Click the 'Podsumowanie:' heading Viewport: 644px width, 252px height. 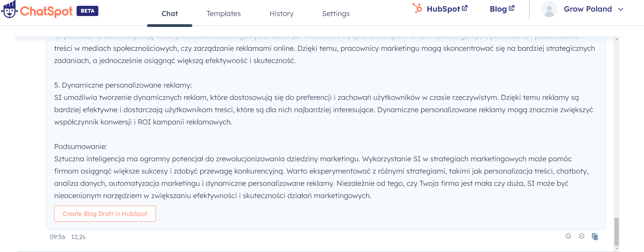pos(80,147)
